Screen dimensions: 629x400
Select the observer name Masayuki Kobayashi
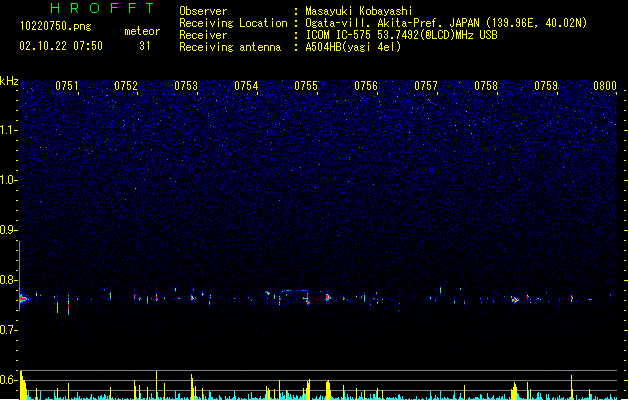(x=359, y=11)
